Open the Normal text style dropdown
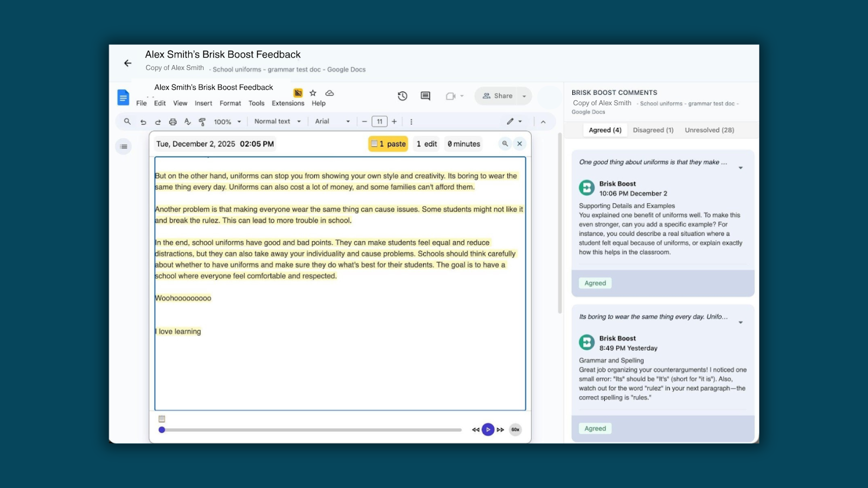This screenshot has width=868, height=488. pos(277,121)
